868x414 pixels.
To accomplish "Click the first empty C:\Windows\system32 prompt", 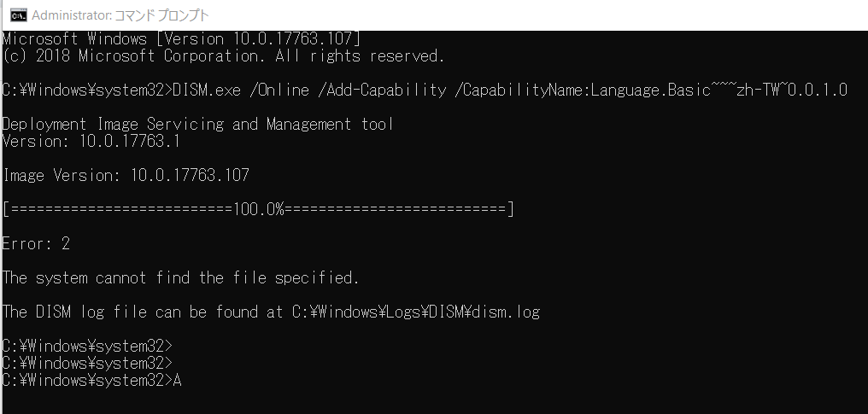I will [x=87, y=347].
